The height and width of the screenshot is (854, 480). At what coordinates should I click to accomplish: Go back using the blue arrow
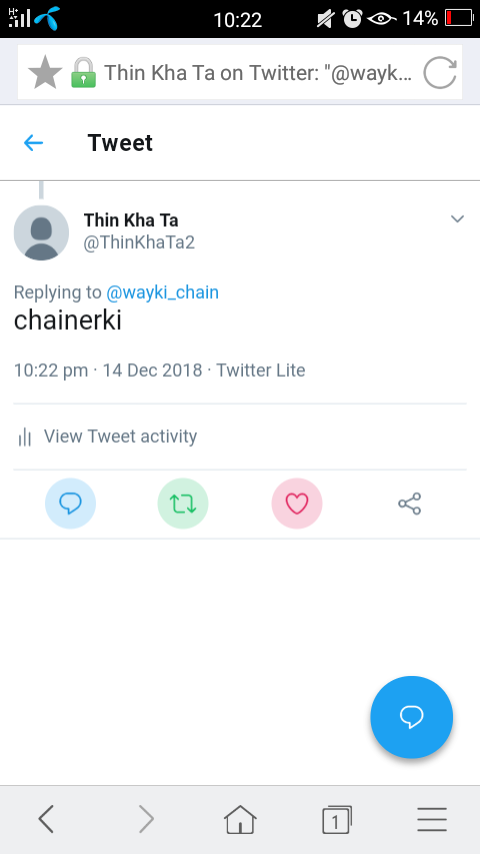click(33, 143)
